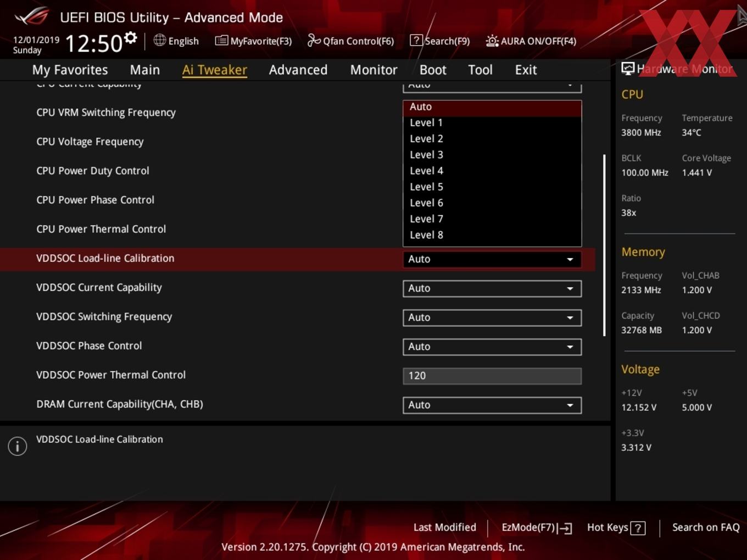Open Search on FAQ link
The height and width of the screenshot is (560, 747).
tap(706, 528)
